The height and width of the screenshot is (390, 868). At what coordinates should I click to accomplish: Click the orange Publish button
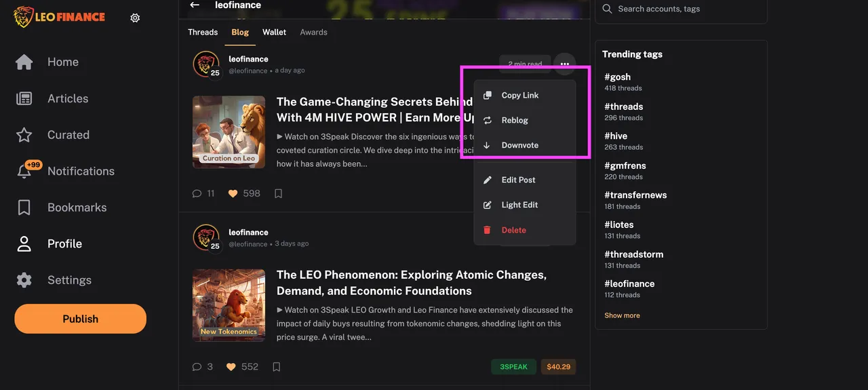point(81,319)
